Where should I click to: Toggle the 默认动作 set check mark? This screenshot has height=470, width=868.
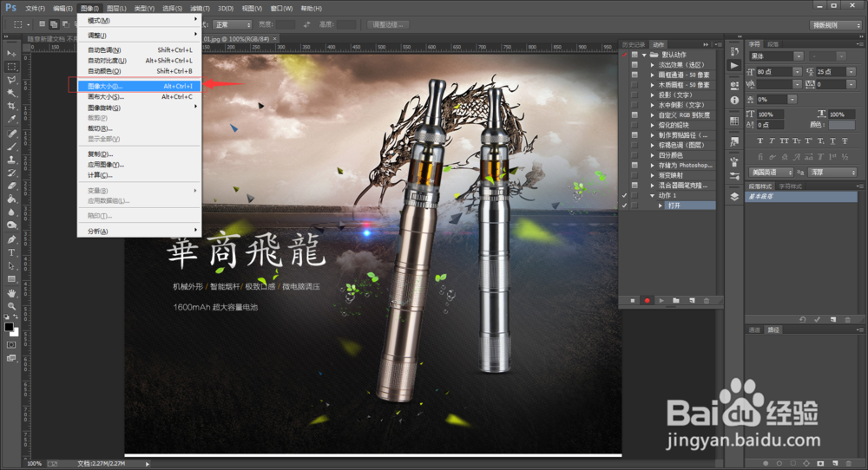pos(624,55)
